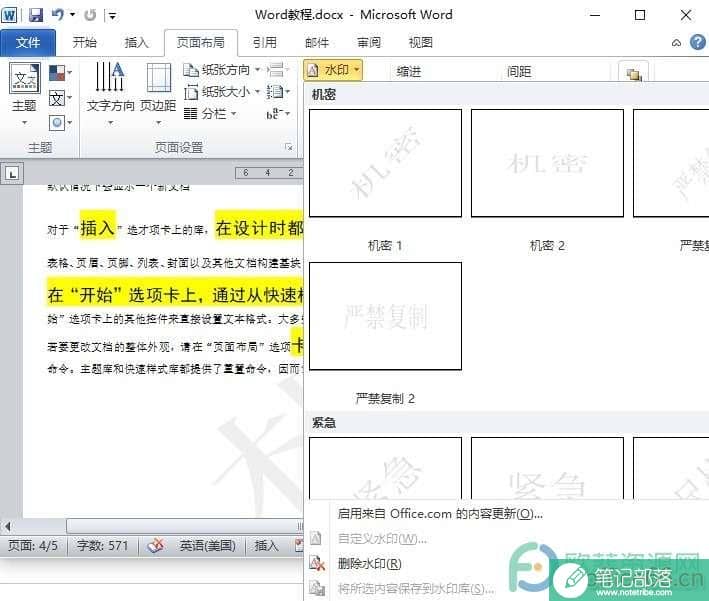Choose the horizontal 紧急 watermark thumbnail
The height and width of the screenshot is (601, 709).
547,468
